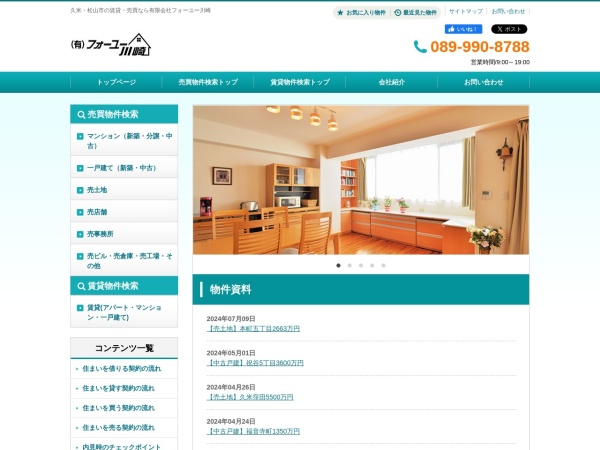
Task: Open 【中古戸建】福音寺町1350万円 listing
Action: [253, 431]
